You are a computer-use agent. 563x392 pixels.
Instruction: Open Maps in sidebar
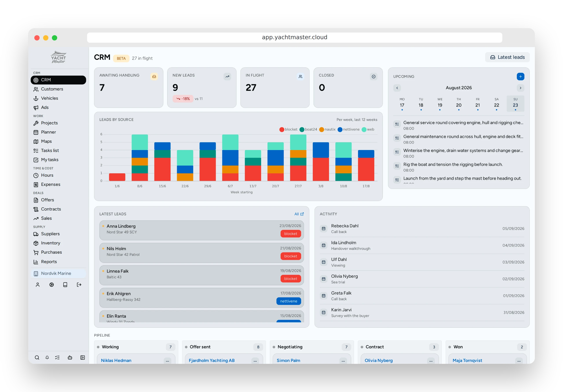pyautogui.click(x=58, y=141)
